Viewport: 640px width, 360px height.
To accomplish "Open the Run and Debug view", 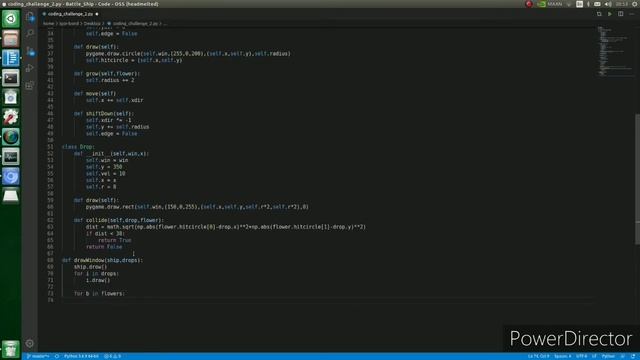I will (30, 68).
